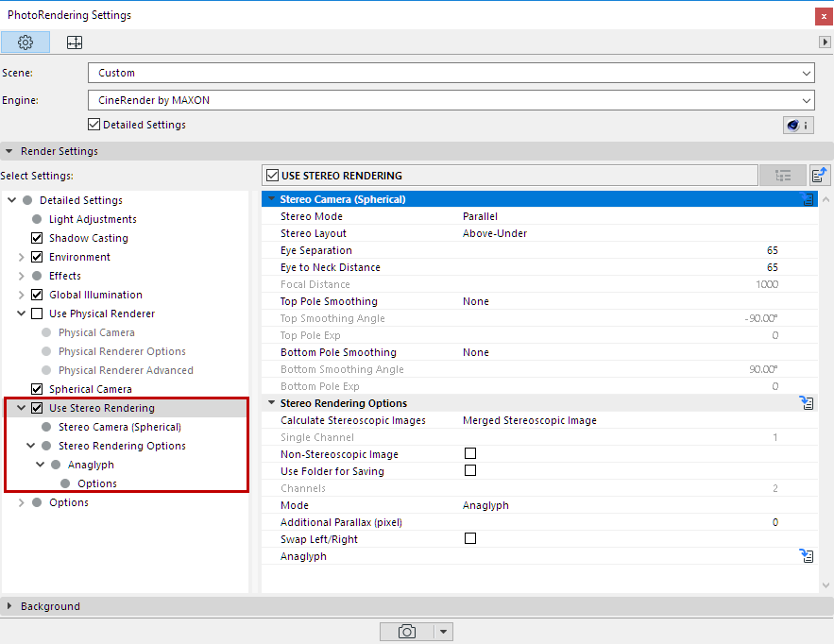The height and width of the screenshot is (644, 834).
Task: Click Top Pole Smoothing value None
Action: click(475, 301)
